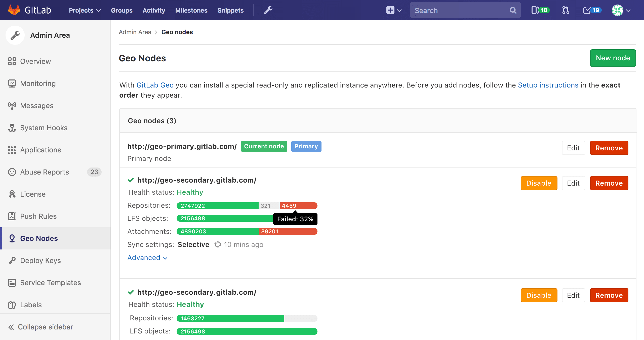Image resolution: width=644 pixels, height=340 pixels.
Task: Click the repositories failed red progress bar
Action: pyautogui.click(x=297, y=205)
